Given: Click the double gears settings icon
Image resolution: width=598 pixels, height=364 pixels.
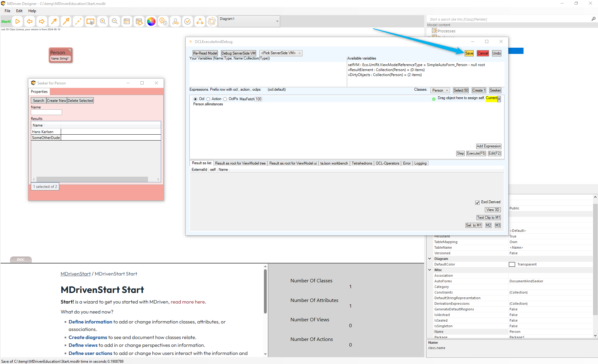Looking at the screenshot, I should (x=163, y=22).
